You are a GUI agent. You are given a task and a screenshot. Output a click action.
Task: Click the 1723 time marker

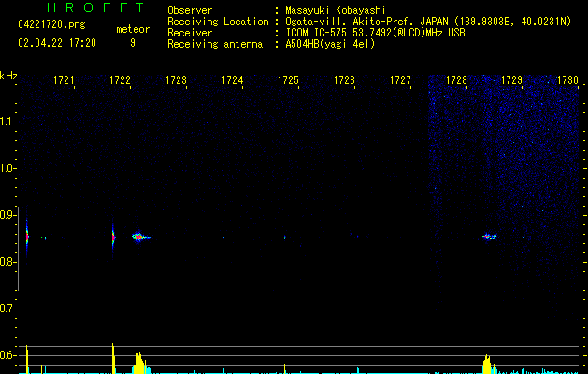176,80
